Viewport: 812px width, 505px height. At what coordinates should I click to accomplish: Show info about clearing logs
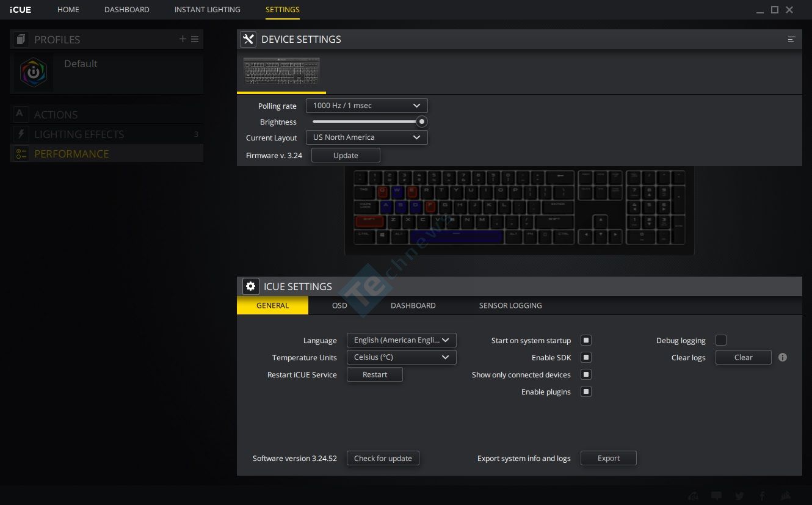[783, 357]
